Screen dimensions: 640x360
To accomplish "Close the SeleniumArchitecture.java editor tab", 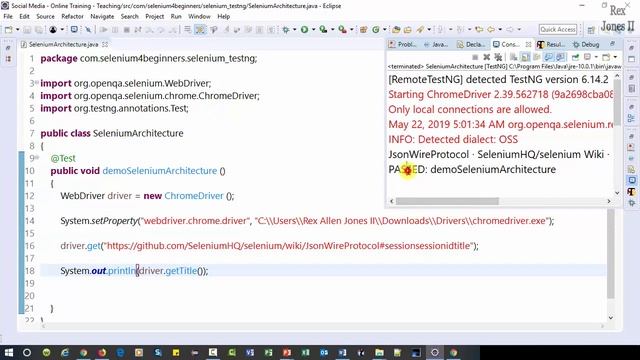I will click(105, 44).
